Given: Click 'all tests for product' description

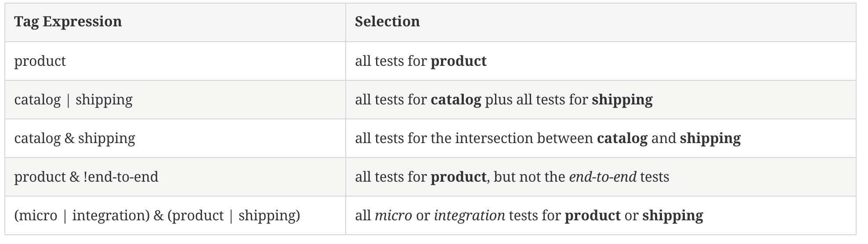Looking at the screenshot, I should 421,61.
